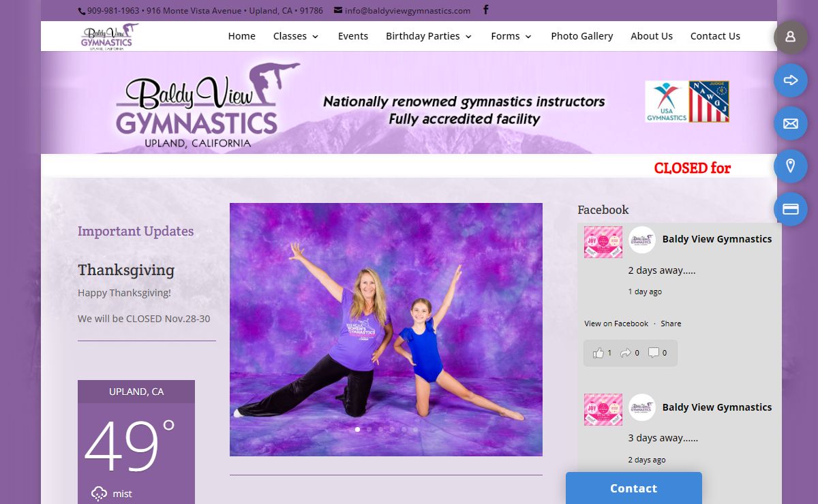Select the first slideshow dot indicator
The width and height of the screenshot is (818, 504).
coord(357,430)
